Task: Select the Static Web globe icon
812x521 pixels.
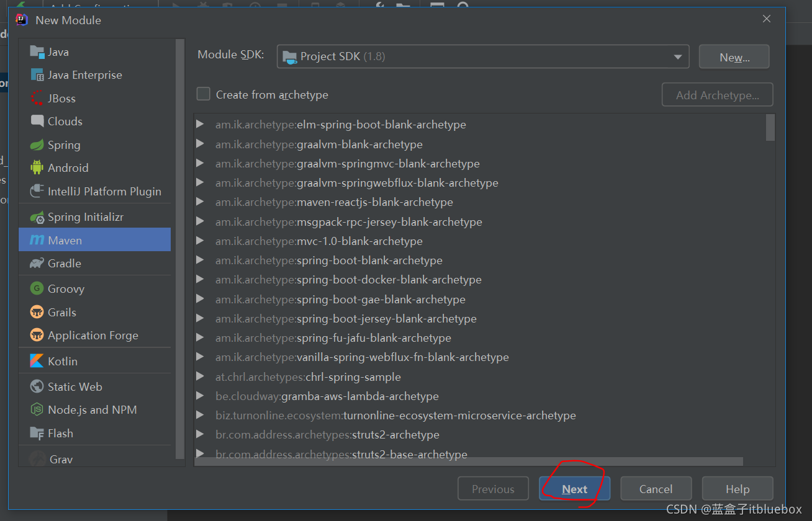Action: [x=37, y=386]
